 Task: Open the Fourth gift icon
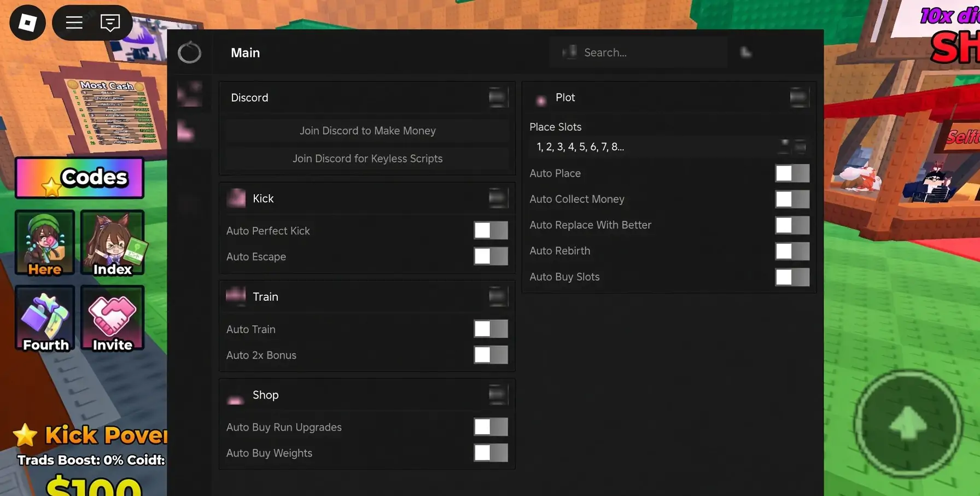pos(45,318)
